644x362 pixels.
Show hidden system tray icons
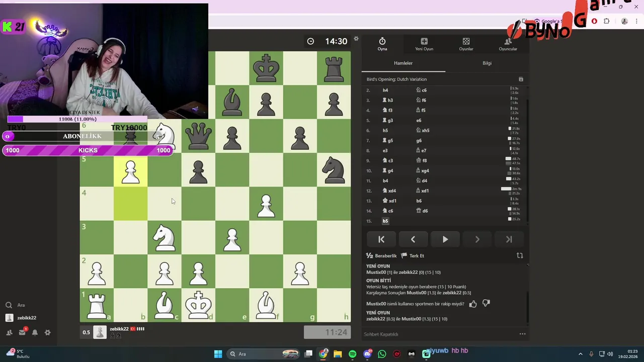point(580,354)
